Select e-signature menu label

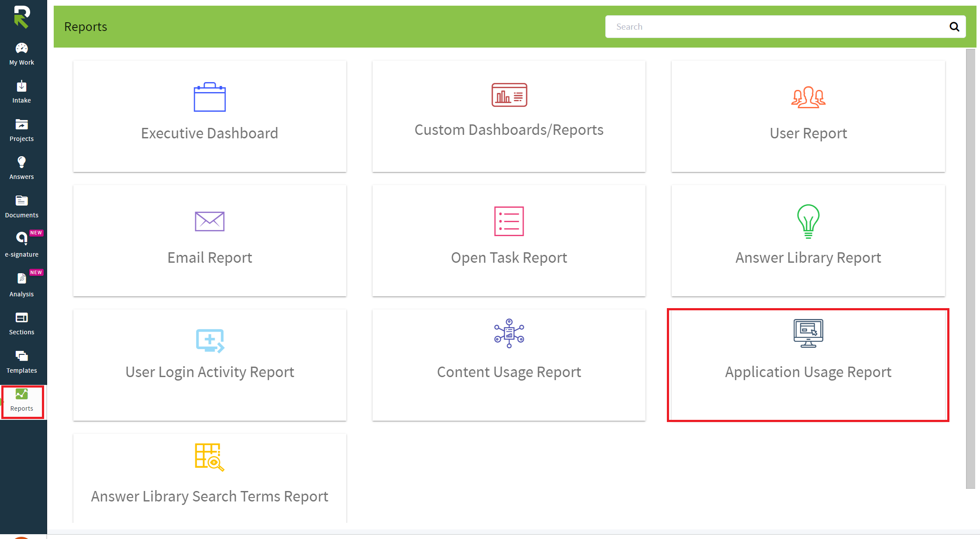tap(22, 254)
